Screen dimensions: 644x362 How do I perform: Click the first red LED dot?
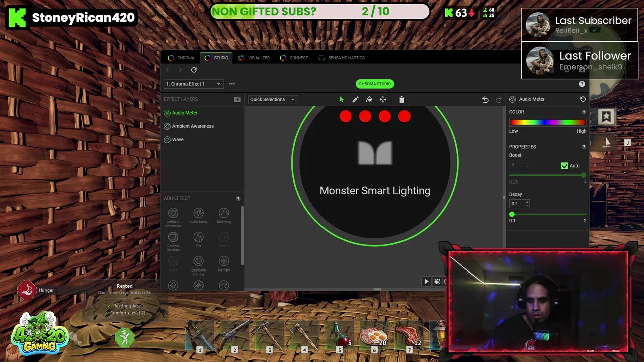pos(345,117)
